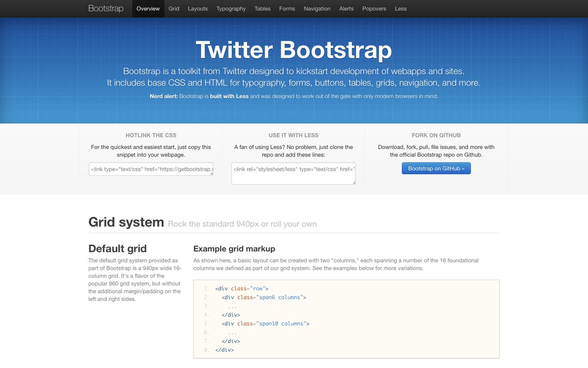Open Less in the navbar
This screenshot has width=588, height=368.
[x=401, y=8]
